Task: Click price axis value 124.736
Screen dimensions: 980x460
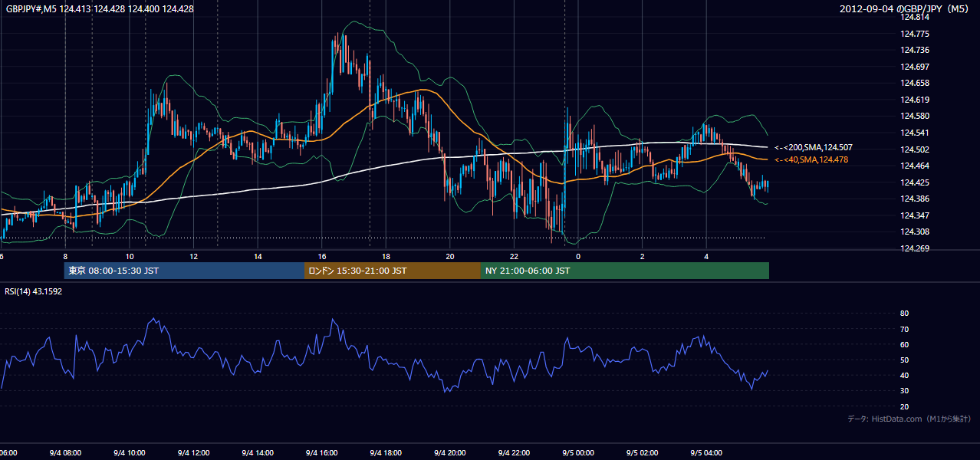Action: click(x=916, y=50)
